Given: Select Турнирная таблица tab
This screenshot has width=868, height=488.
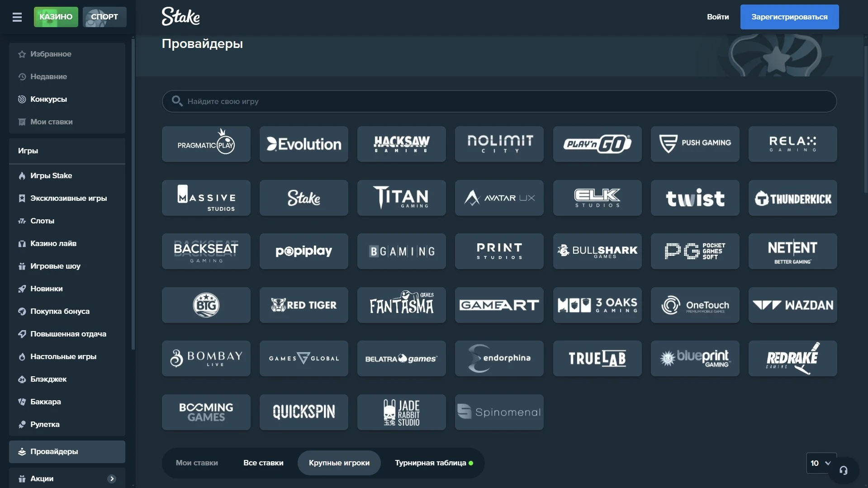Looking at the screenshot, I should pyautogui.click(x=434, y=463).
